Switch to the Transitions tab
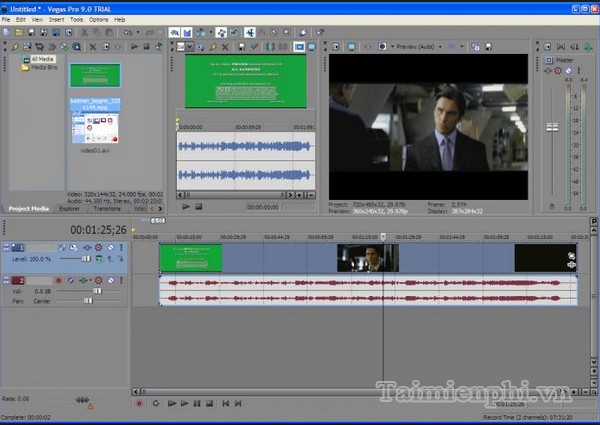This screenshot has height=425, width=600. tap(107, 209)
